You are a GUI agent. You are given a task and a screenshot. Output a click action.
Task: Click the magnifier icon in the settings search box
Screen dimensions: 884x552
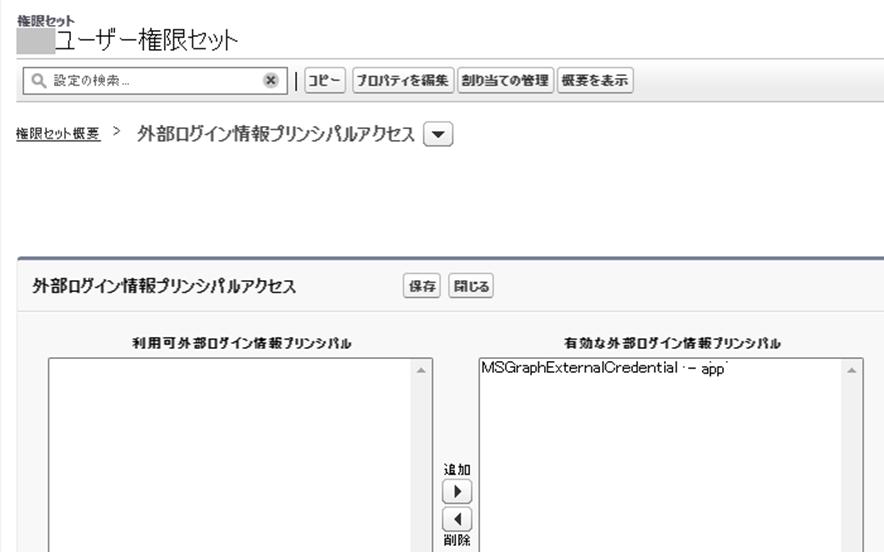pos(38,81)
